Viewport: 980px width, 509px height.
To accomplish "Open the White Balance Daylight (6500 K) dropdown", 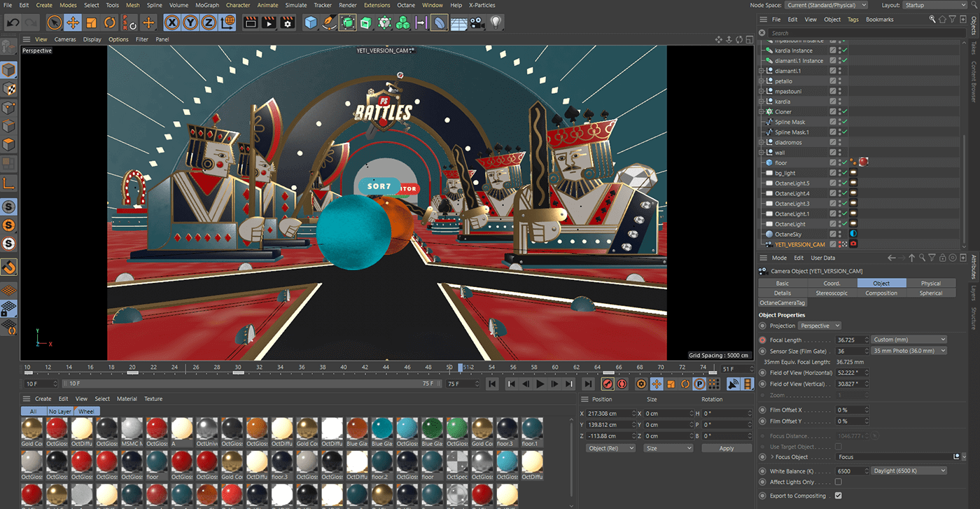I will (909, 470).
